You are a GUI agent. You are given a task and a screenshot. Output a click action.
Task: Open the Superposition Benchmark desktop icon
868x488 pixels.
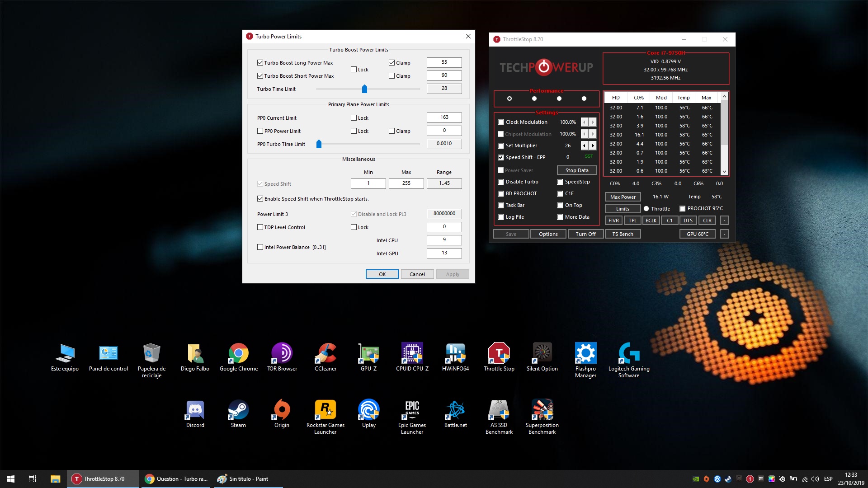tap(542, 410)
